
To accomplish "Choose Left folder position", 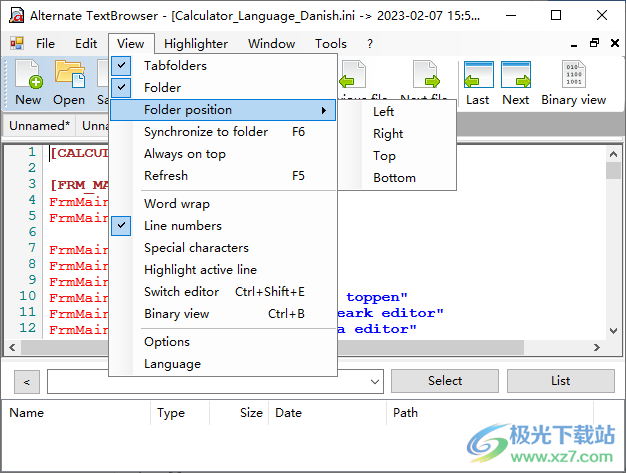I will [x=397, y=112].
